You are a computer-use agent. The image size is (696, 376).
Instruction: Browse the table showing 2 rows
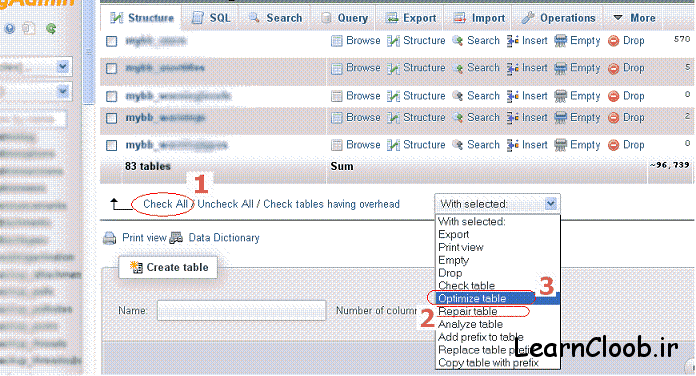coord(356,118)
